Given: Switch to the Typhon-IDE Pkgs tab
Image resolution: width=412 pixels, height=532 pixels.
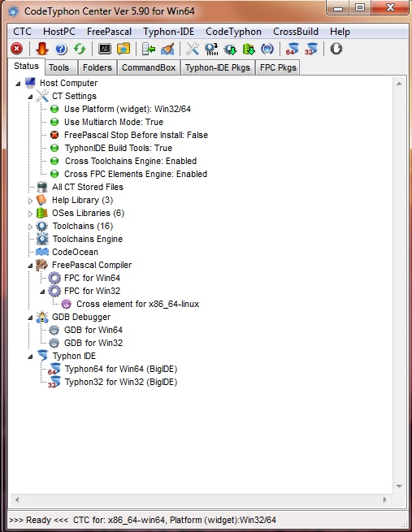Looking at the screenshot, I should pyautogui.click(x=218, y=67).
